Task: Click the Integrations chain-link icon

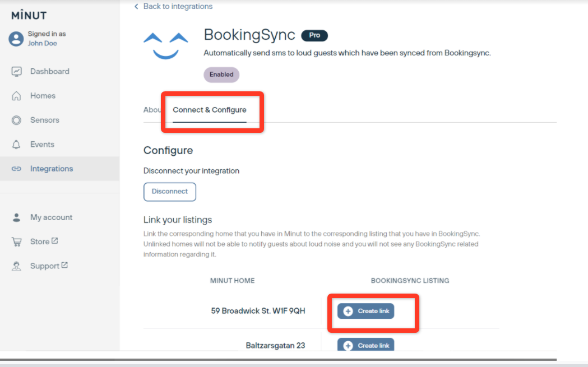Action: pos(17,169)
